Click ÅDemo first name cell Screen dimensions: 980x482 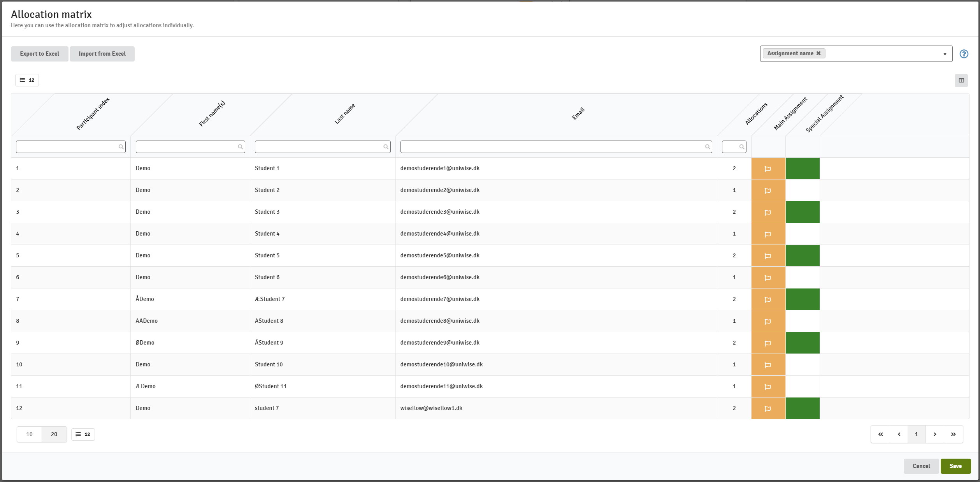145,299
